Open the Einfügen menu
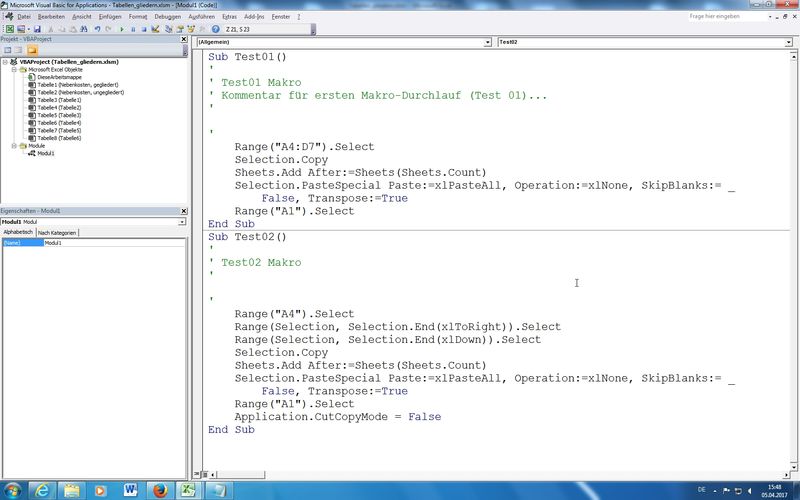The width and height of the screenshot is (800, 500). coord(110,17)
